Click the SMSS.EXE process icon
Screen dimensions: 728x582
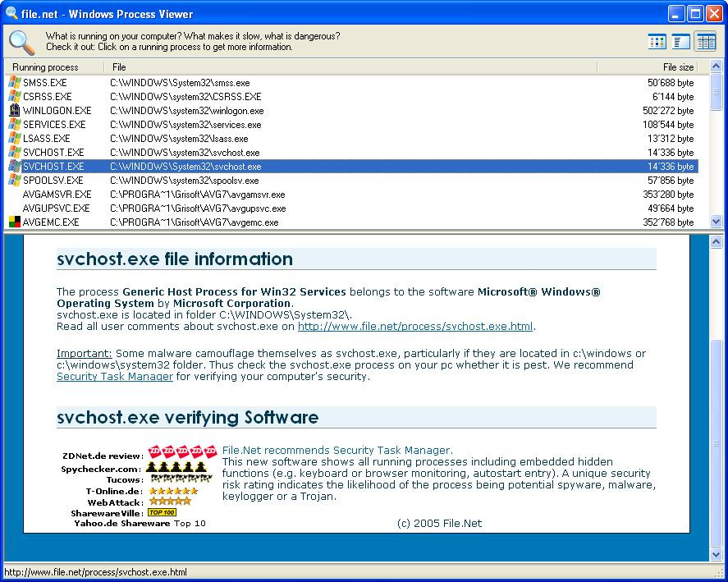coord(15,83)
